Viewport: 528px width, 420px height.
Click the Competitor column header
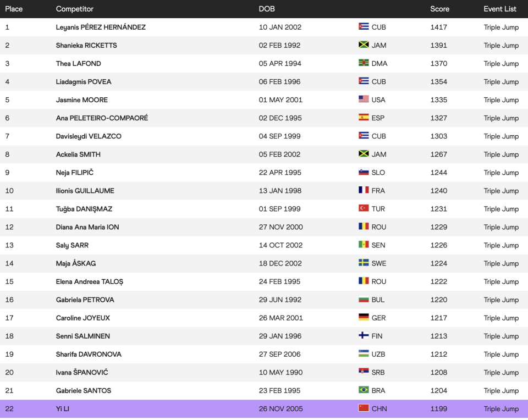pyautogui.click(x=75, y=9)
